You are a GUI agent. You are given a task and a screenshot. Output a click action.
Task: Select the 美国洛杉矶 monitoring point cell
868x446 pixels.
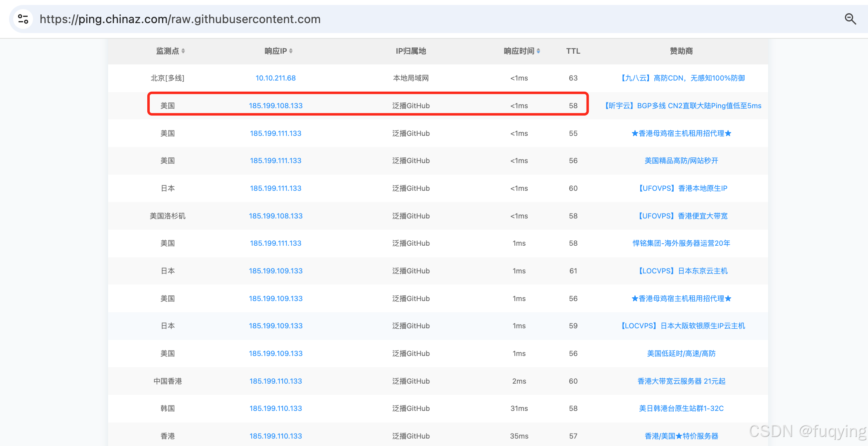(x=167, y=216)
